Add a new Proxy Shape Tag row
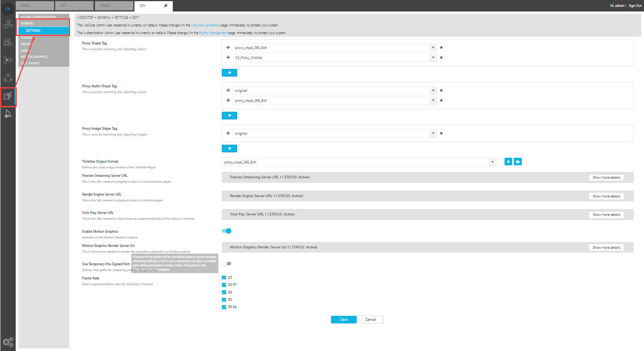The width and height of the screenshot is (644, 351). [229, 73]
